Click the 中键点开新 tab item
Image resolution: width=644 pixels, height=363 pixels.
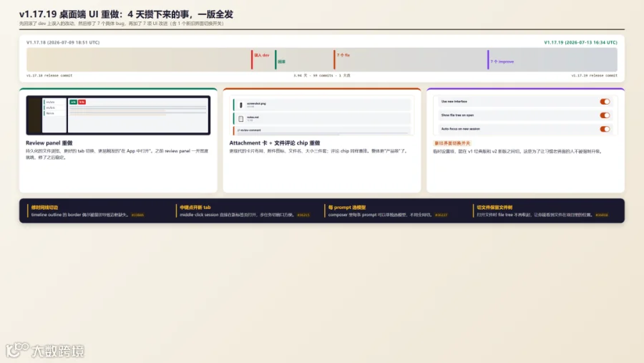click(x=195, y=208)
